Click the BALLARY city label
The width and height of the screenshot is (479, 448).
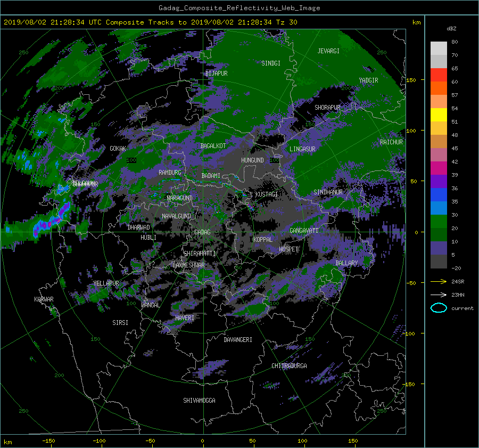346,263
